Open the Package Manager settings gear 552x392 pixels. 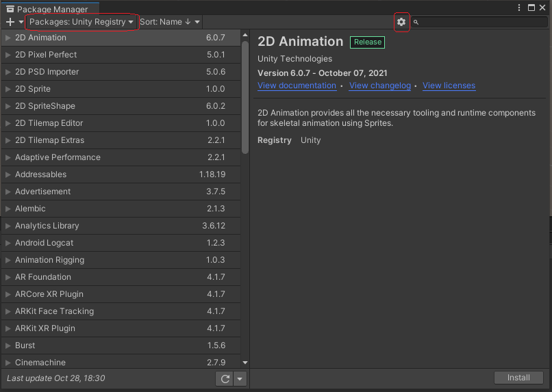pyautogui.click(x=401, y=22)
